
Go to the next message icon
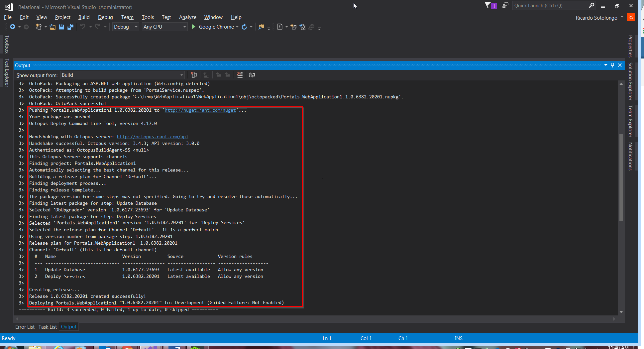pos(228,75)
